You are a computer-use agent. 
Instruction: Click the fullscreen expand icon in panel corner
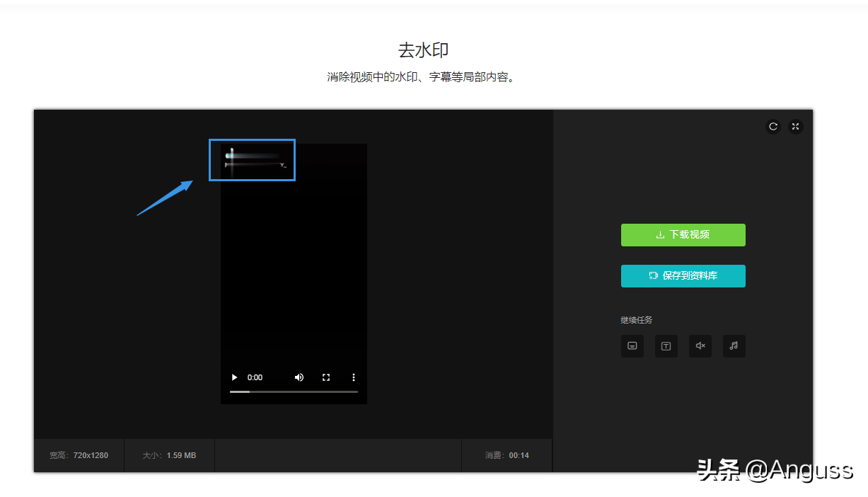[x=796, y=127]
